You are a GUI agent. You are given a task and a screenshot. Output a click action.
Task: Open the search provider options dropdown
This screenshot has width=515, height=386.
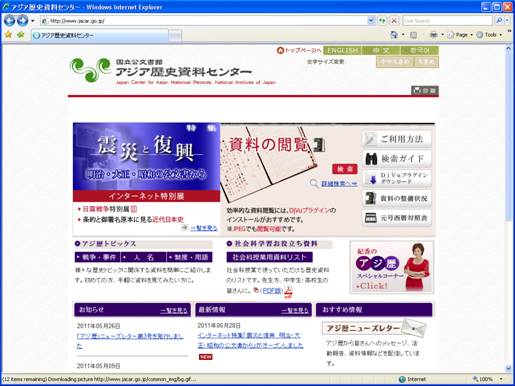point(507,21)
